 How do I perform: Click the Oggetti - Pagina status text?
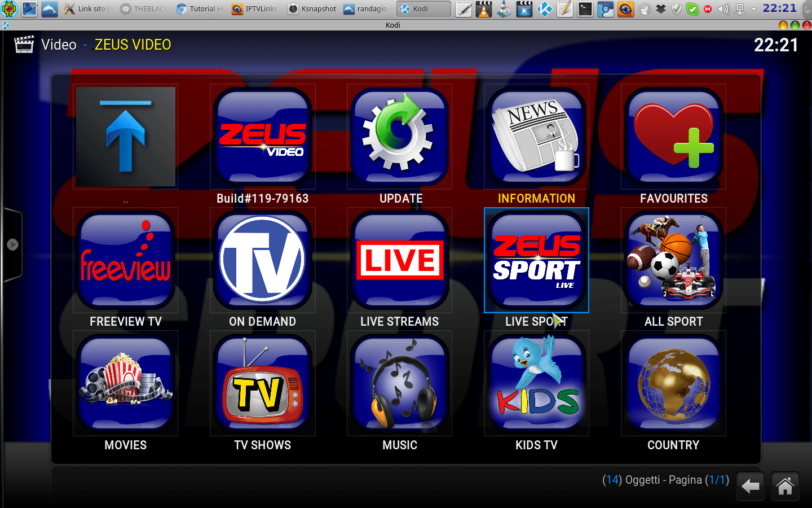click(665, 480)
